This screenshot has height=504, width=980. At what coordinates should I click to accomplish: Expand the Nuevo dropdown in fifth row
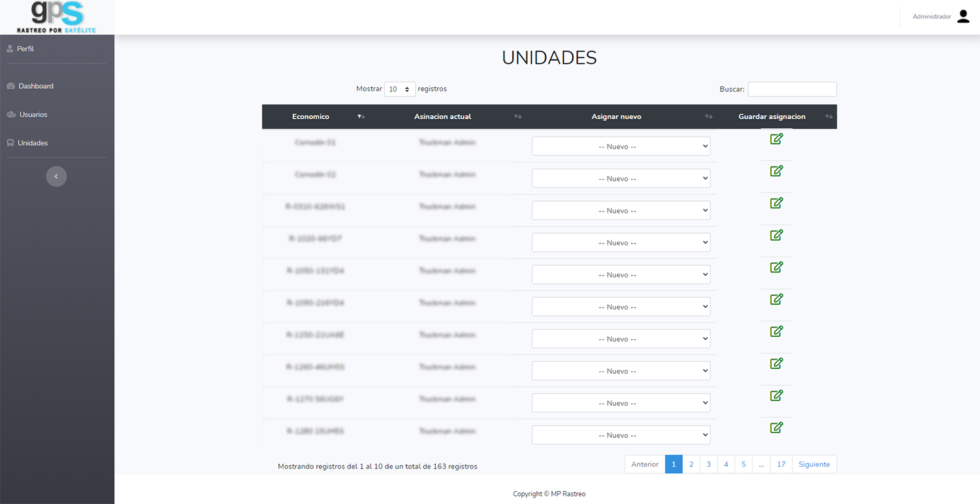(x=621, y=275)
